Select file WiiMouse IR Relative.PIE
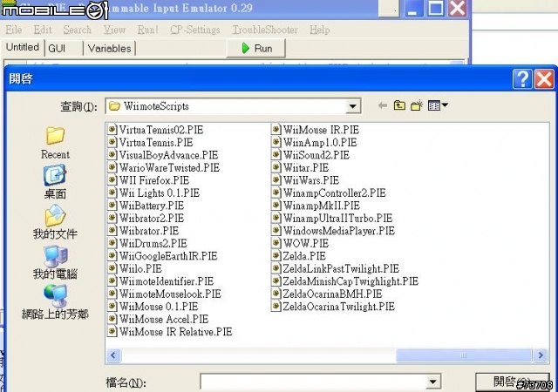 [176, 332]
